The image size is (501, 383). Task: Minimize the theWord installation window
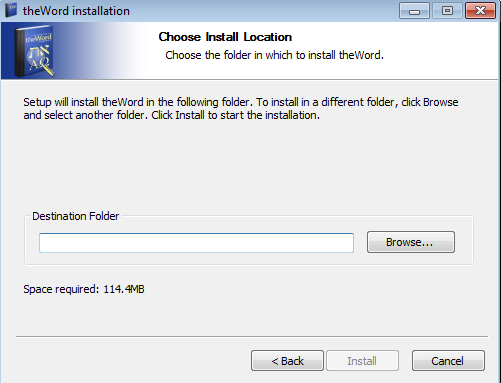point(414,11)
